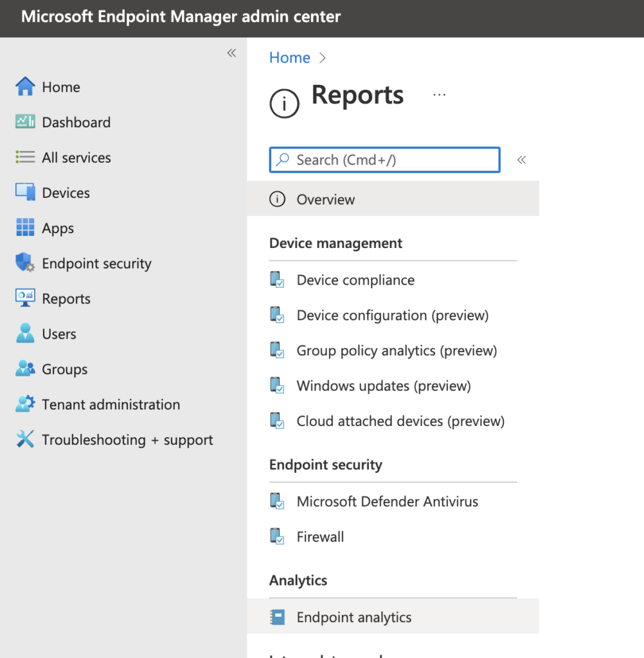This screenshot has width=644, height=658.
Task: Click the Apps grid icon
Action: [25, 227]
